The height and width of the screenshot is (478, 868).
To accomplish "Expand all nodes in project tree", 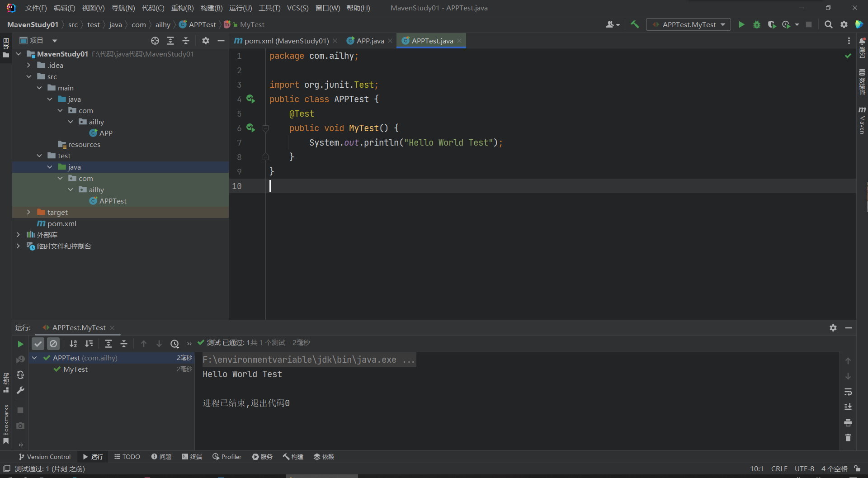I will pos(170,41).
